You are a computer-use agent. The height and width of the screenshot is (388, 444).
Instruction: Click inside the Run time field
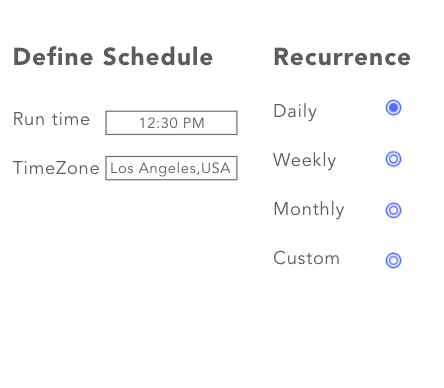point(171,123)
